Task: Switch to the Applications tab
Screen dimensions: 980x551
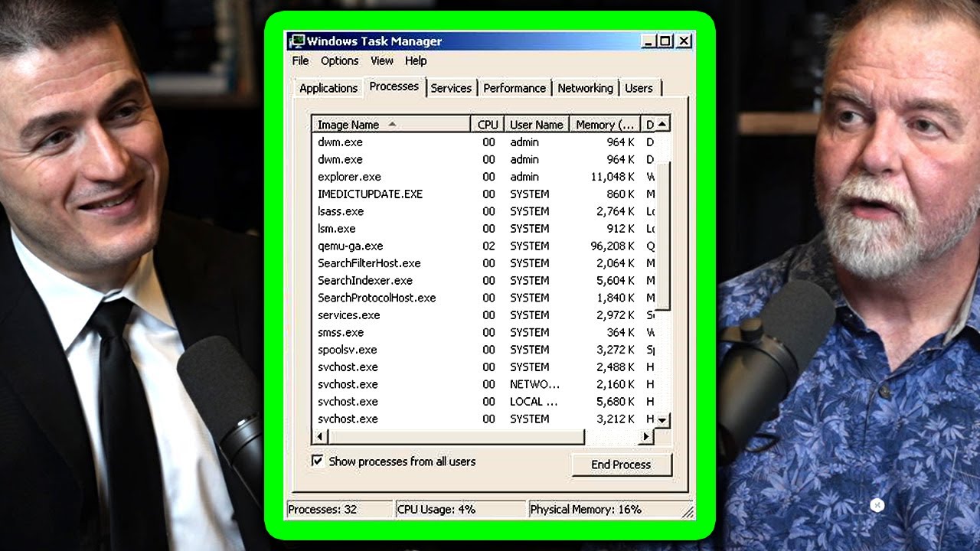Action: 328,88
